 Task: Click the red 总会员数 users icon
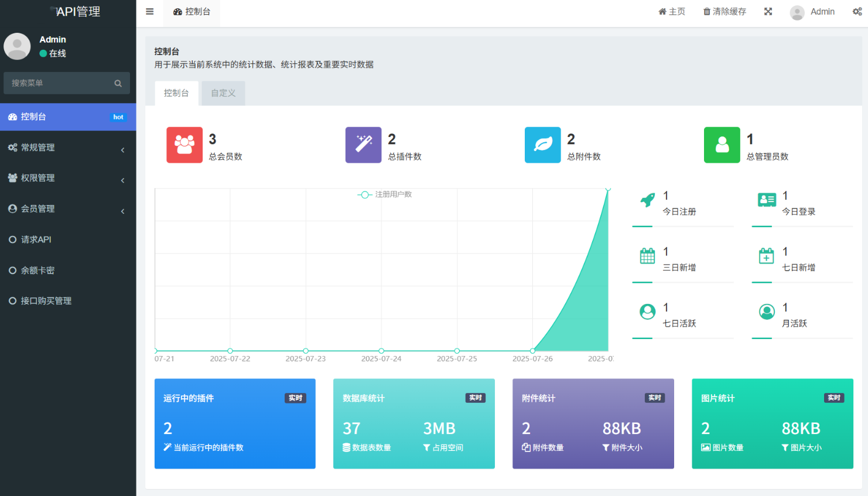pyautogui.click(x=184, y=145)
